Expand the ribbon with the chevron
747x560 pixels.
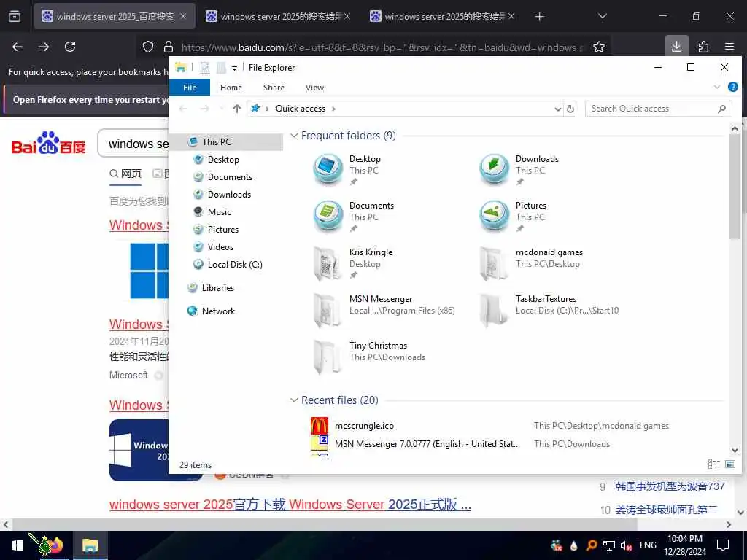[x=717, y=87]
